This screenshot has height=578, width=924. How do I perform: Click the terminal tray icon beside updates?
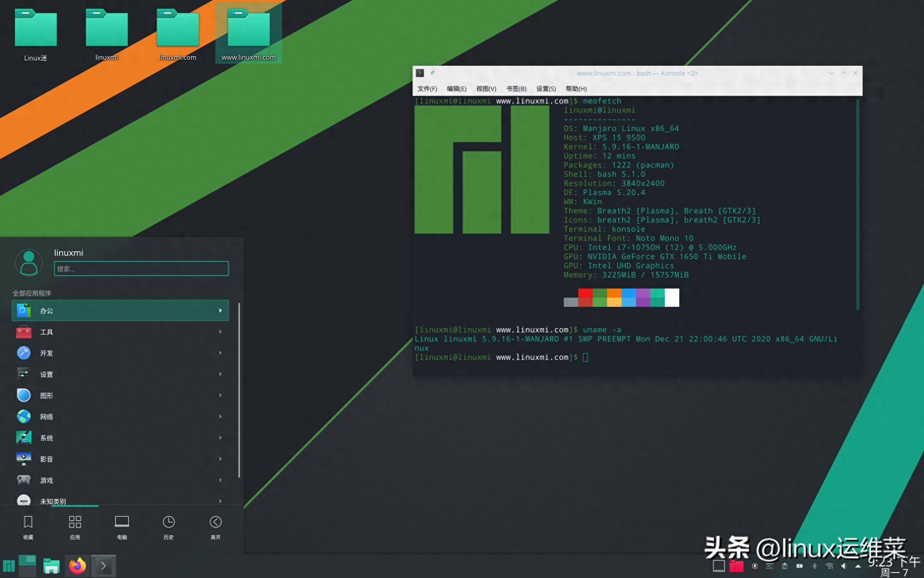pos(770,566)
